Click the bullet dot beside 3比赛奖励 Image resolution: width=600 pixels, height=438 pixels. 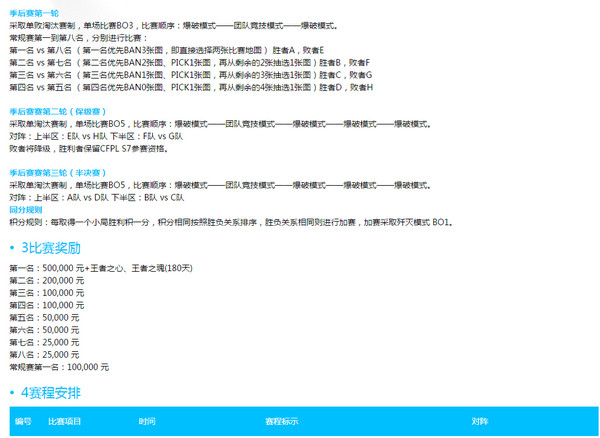pos(13,248)
